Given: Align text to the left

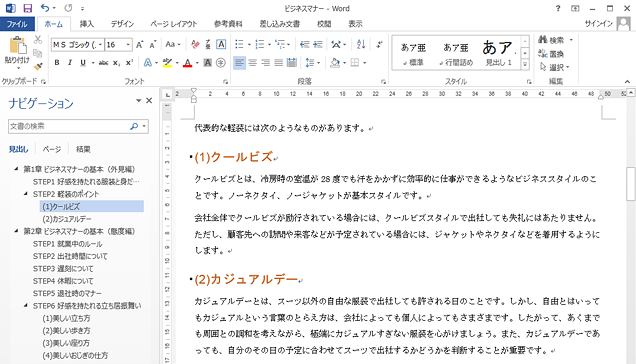Looking at the screenshot, I should (239, 63).
